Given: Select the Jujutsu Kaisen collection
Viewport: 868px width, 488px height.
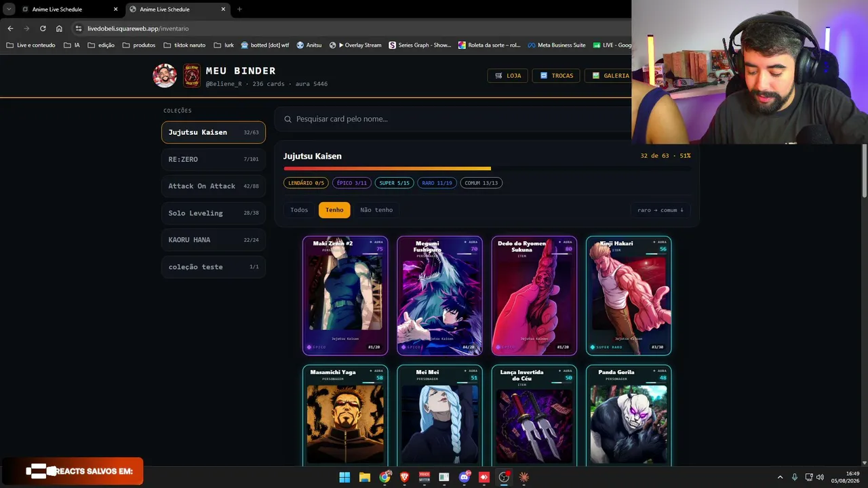Looking at the screenshot, I should click(x=214, y=132).
